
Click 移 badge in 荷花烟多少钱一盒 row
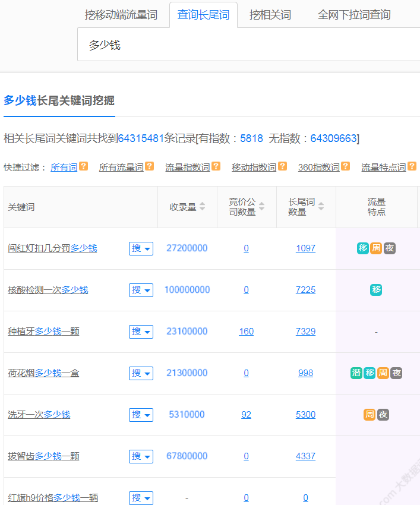pyautogui.click(x=370, y=373)
